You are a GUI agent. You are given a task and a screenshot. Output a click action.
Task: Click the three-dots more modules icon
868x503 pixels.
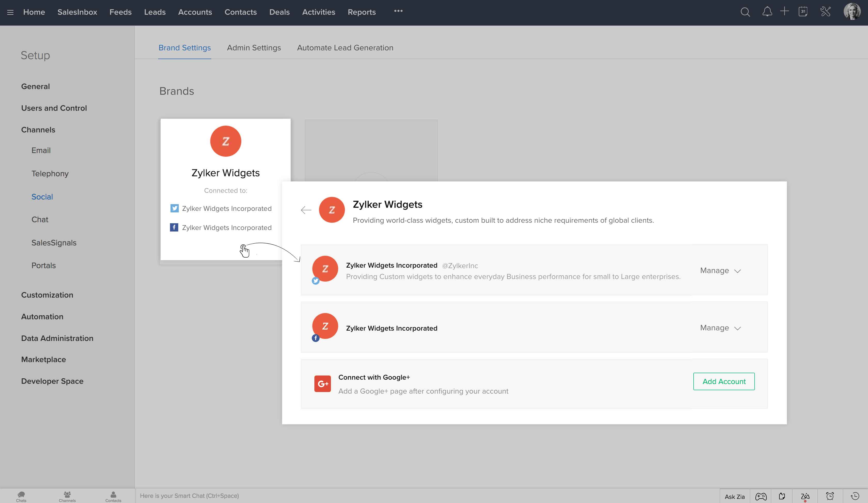pos(398,11)
